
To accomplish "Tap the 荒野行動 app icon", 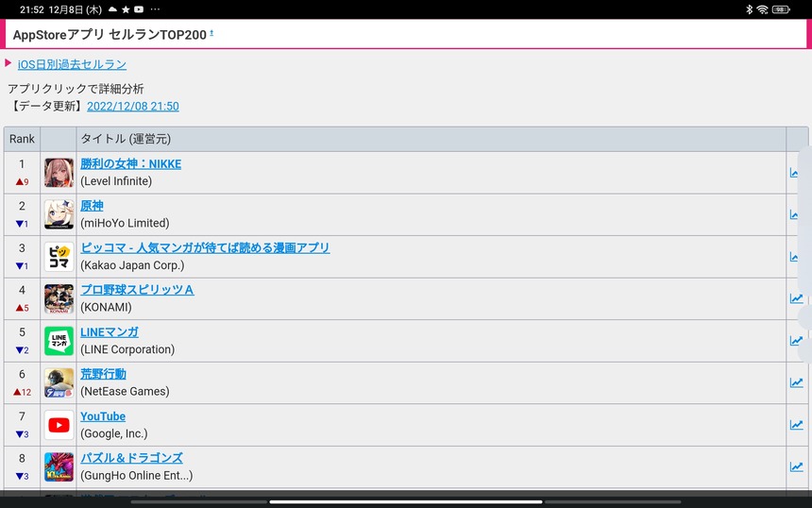I will tap(59, 382).
